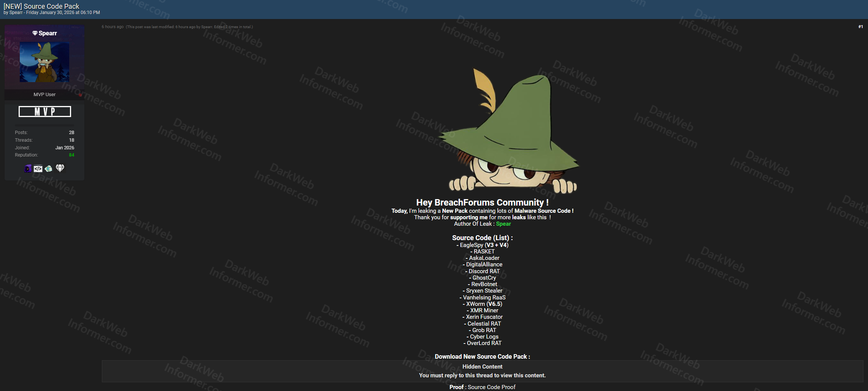The image size is (868, 391).
Task: Click the progress bar under MVP badge
Action: [44, 125]
